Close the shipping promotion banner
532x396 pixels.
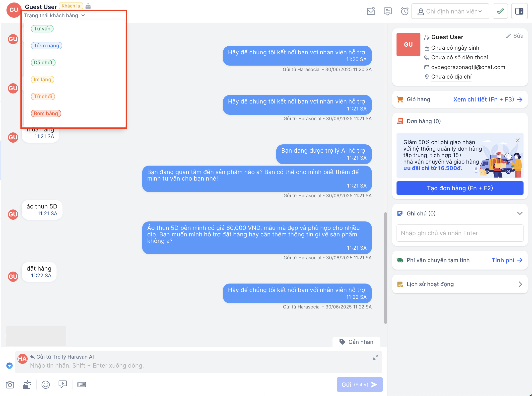[x=518, y=140]
